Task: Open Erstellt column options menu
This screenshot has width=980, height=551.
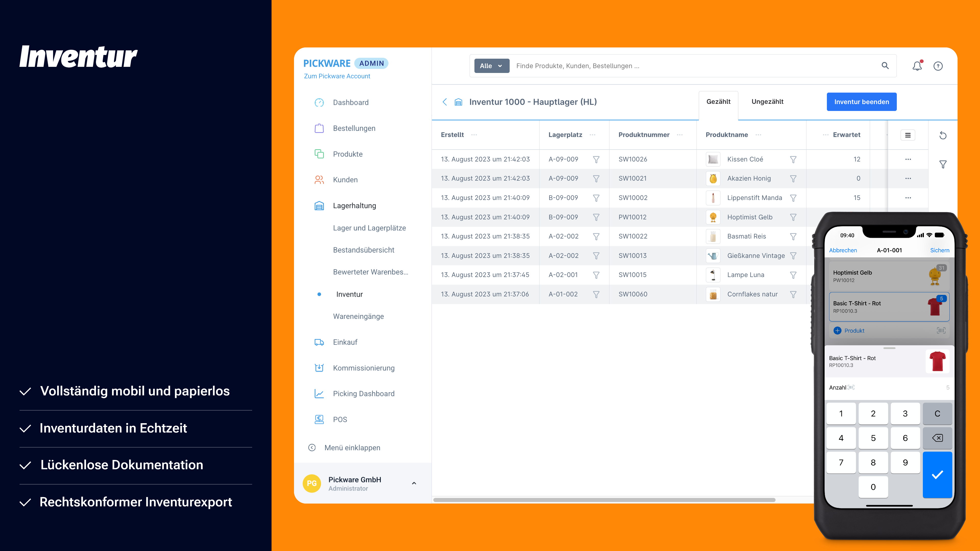Action: tap(474, 135)
